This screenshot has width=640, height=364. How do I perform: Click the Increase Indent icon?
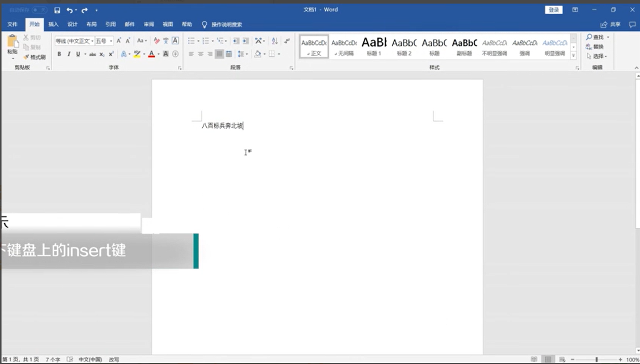pyautogui.click(x=246, y=41)
